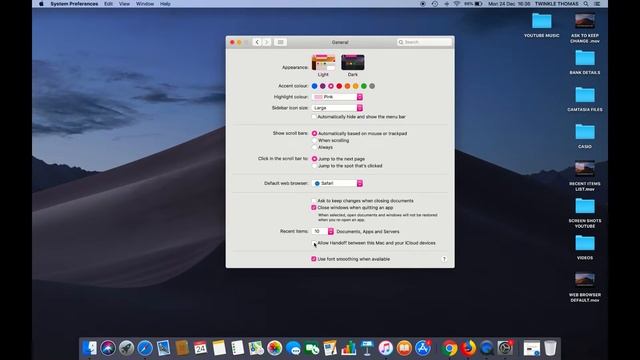This screenshot has width=640, height=360.
Task: Select Jump to the next page option
Action: coord(314,159)
